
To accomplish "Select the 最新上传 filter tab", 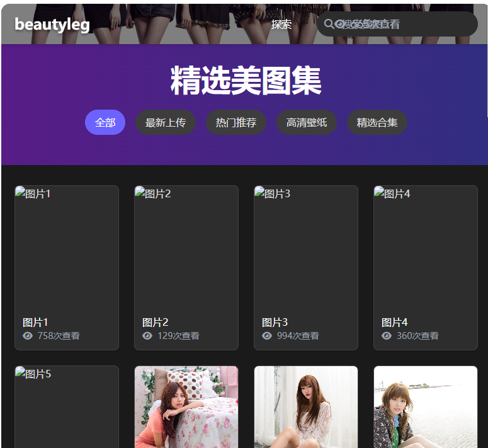I will [165, 122].
